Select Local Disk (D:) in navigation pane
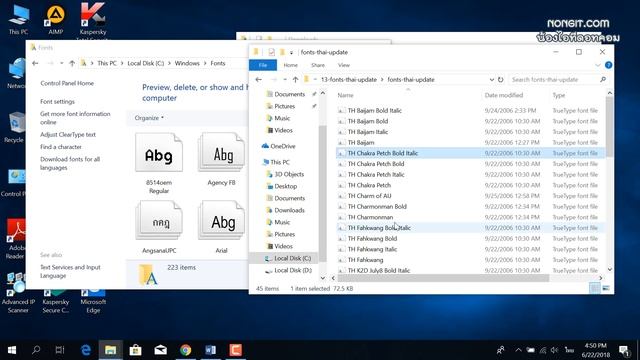This screenshot has width=640, height=360. (293, 270)
